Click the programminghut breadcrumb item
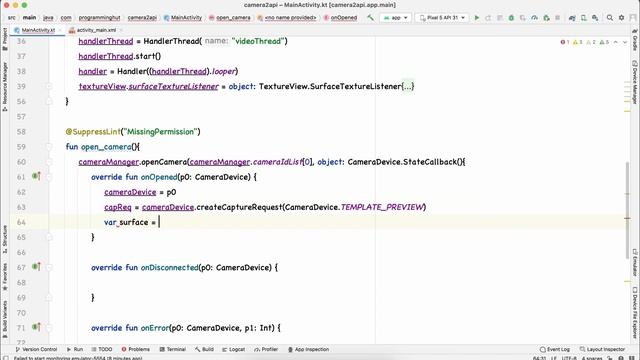Image resolution: width=640 pixels, height=360 pixels. [x=99, y=18]
